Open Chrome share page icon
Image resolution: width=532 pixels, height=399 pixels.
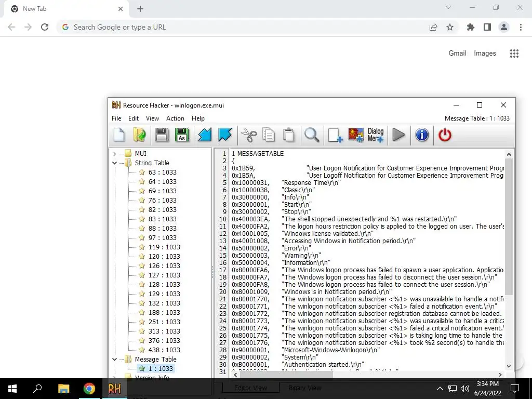pos(433,27)
